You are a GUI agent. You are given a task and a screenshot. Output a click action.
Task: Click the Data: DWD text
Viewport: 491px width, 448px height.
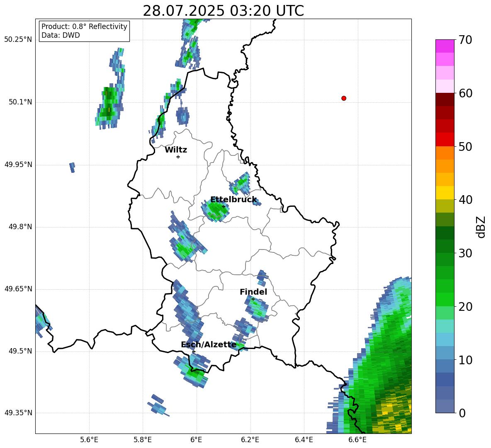(x=61, y=35)
